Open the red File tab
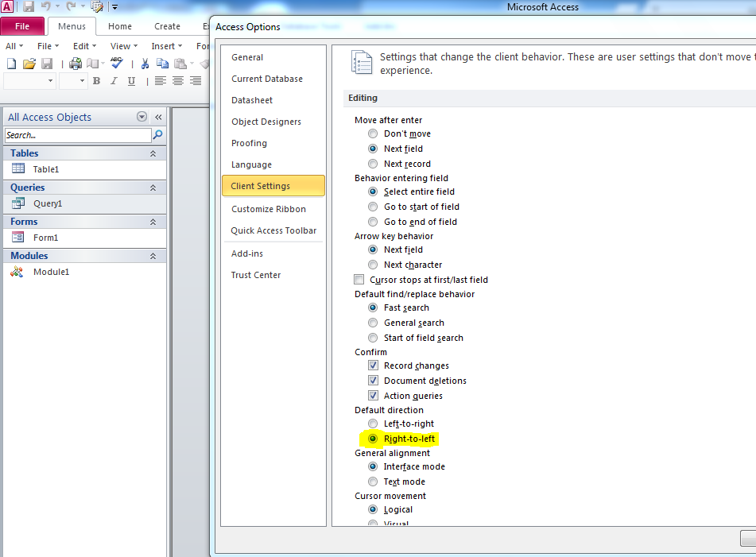Screen dimensions: 756x557 tap(23, 26)
